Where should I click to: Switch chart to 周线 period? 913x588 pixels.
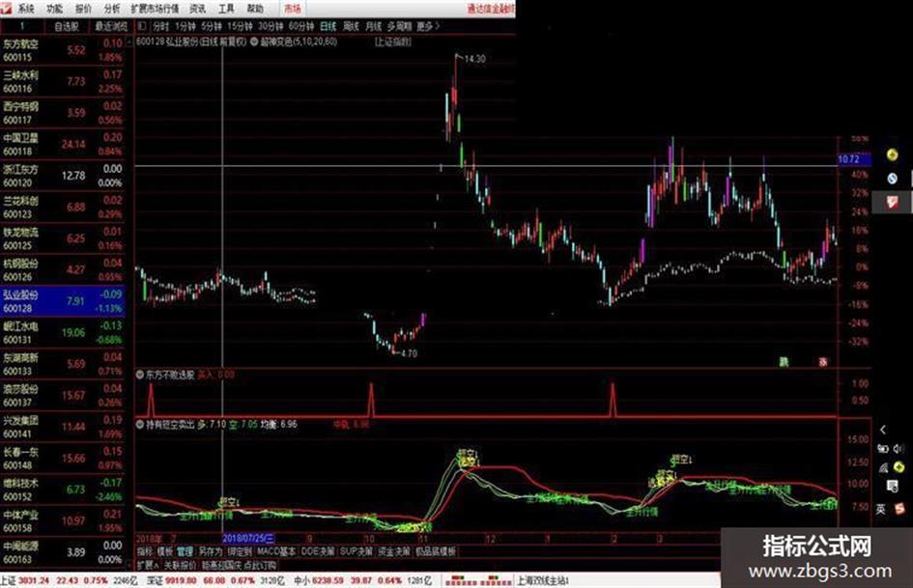(351, 26)
